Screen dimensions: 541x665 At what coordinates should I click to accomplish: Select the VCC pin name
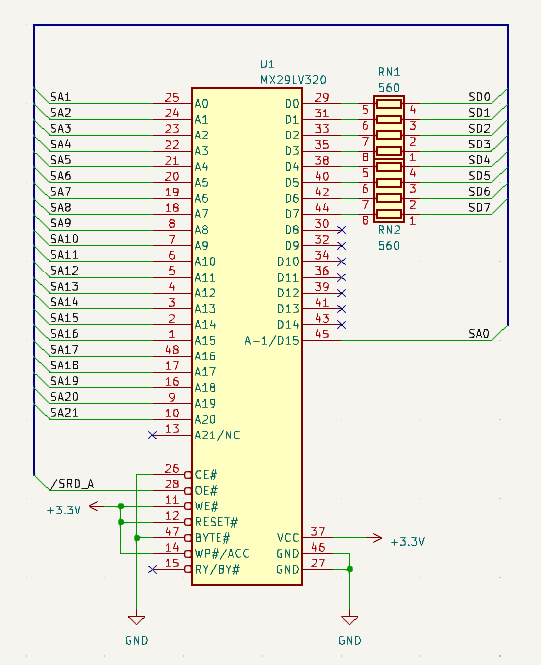tap(288, 538)
